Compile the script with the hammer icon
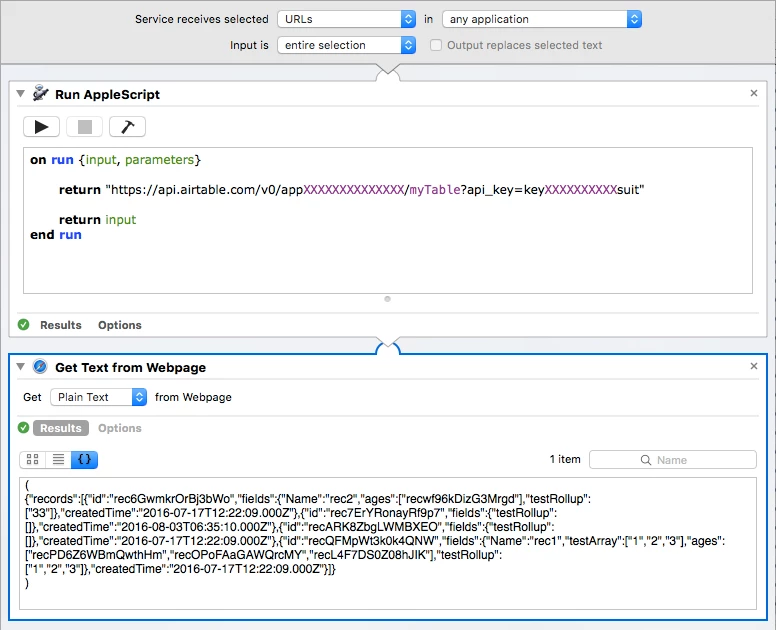776x630 pixels. pyautogui.click(x=128, y=127)
